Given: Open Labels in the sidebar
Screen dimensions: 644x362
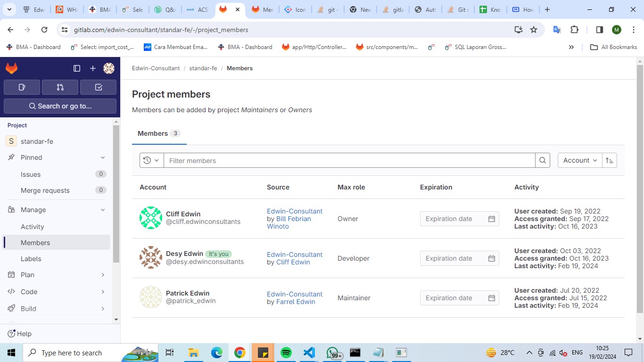Looking at the screenshot, I should point(31,259).
